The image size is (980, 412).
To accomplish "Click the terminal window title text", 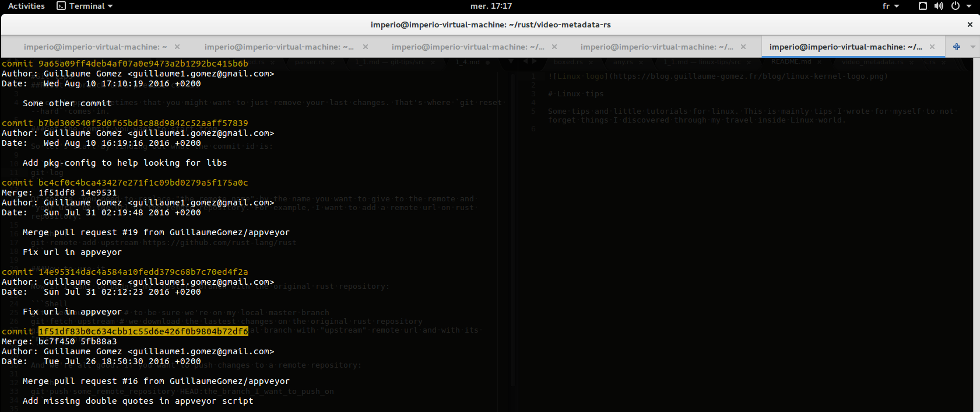I will tap(491, 25).
